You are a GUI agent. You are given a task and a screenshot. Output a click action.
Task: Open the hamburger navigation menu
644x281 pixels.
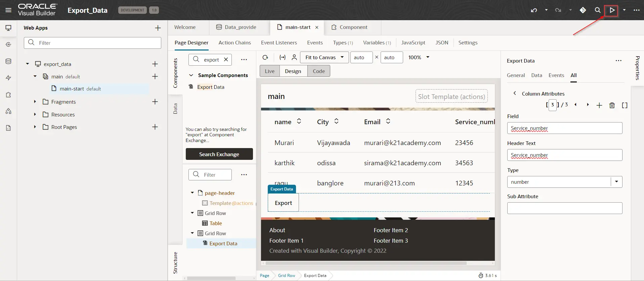click(8, 10)
